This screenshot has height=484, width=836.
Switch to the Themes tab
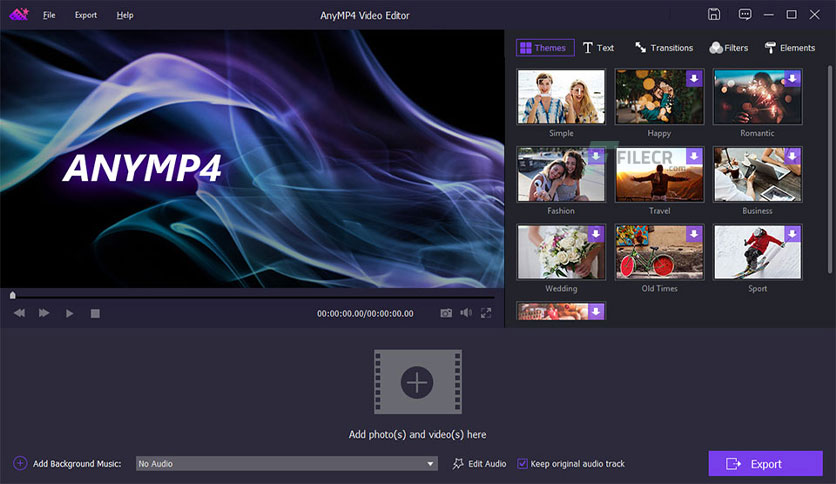pyautogui.click(x=545, y=47)
